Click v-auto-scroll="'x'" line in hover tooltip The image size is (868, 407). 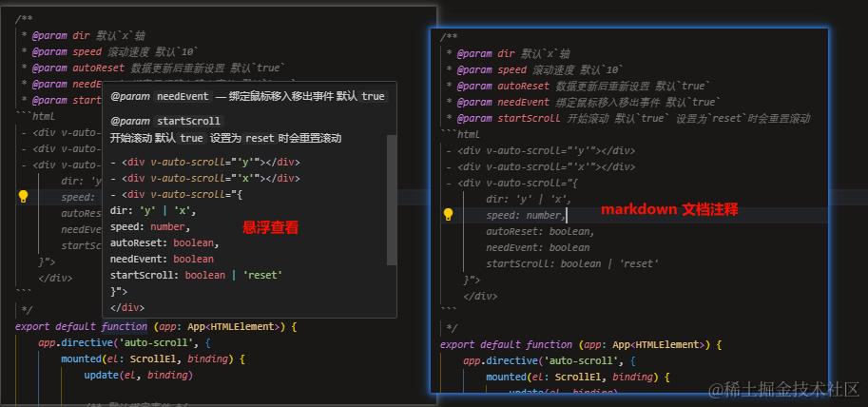coord(205,179)
